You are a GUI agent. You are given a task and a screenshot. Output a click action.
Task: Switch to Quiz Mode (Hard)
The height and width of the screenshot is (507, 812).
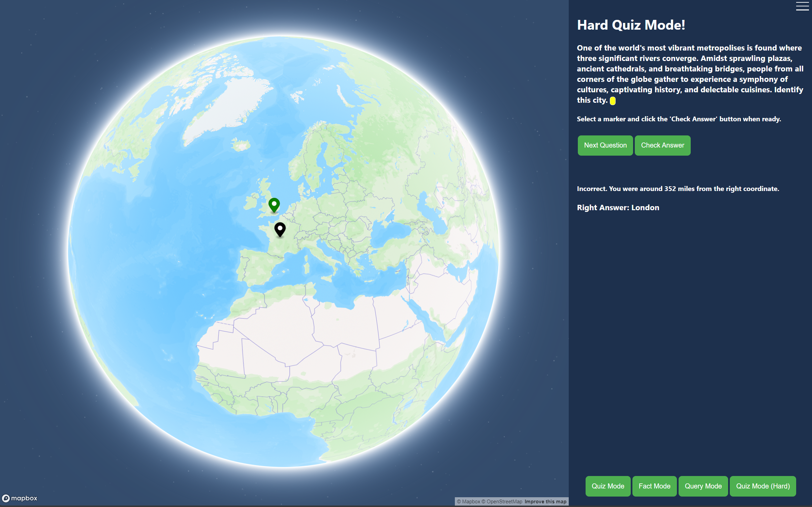click(x=762, y=486)
